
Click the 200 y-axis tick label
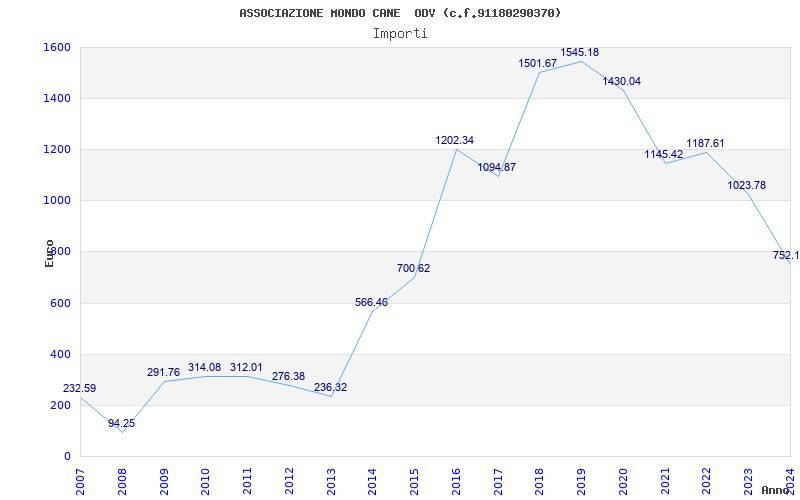[x=59, y=406]
